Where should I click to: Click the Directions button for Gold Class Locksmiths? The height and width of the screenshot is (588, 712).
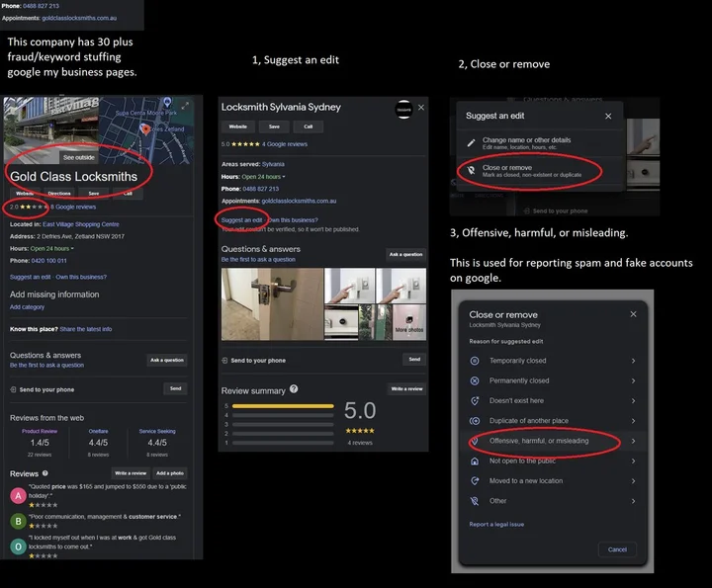pyautogui.click(x=59, y=194)
